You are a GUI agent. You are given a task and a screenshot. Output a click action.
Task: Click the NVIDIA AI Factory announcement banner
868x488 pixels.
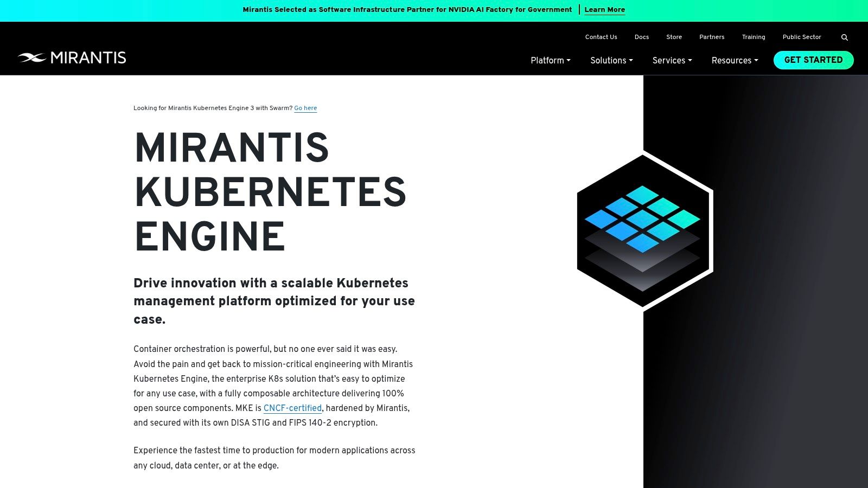(407, 10)
